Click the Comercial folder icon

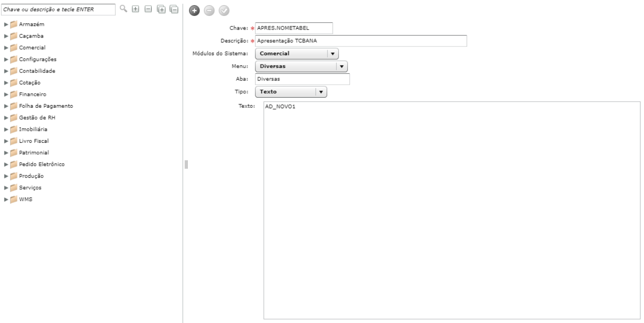coord(14,48)
